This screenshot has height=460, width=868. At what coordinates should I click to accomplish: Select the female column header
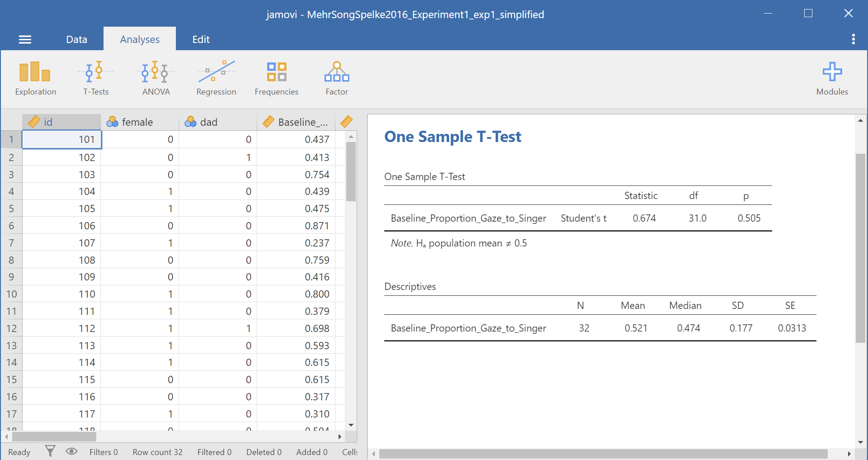(x=140, y=122)
